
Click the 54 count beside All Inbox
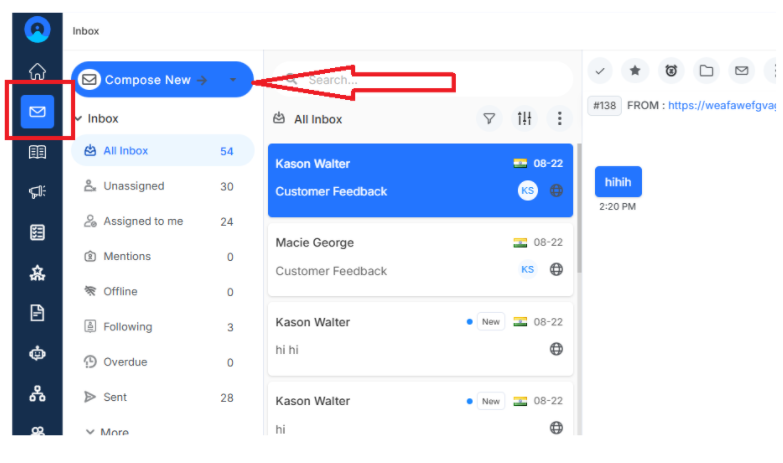(227, 151)
